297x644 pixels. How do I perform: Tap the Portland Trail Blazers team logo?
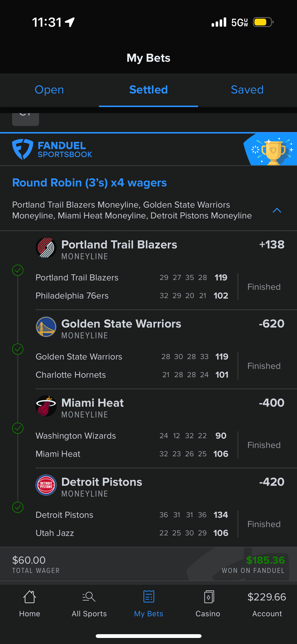tap(46, 248)
